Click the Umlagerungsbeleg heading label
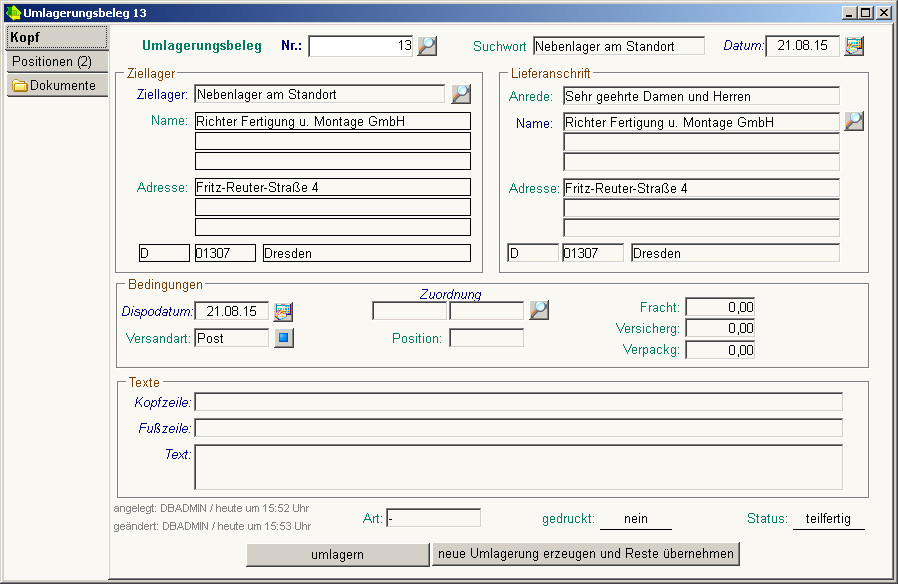The height and width of the screenshot is (584, 898). coord(202,46)
